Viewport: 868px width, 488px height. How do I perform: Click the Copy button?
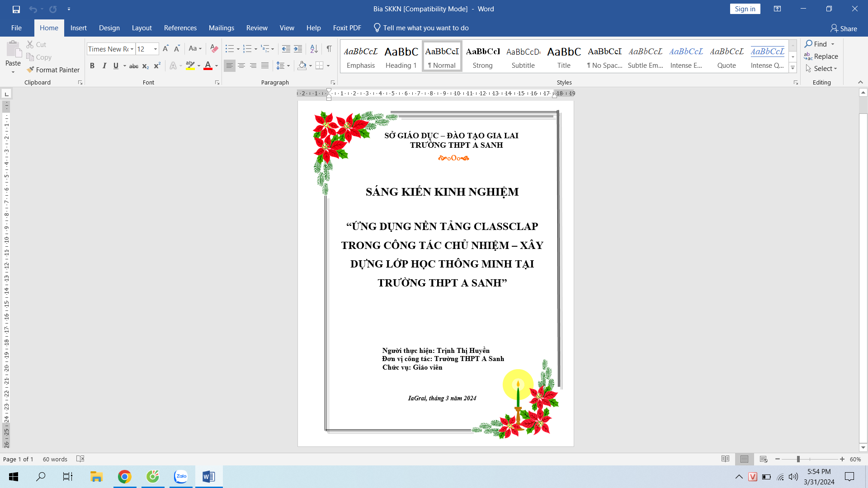click(39, 57)
